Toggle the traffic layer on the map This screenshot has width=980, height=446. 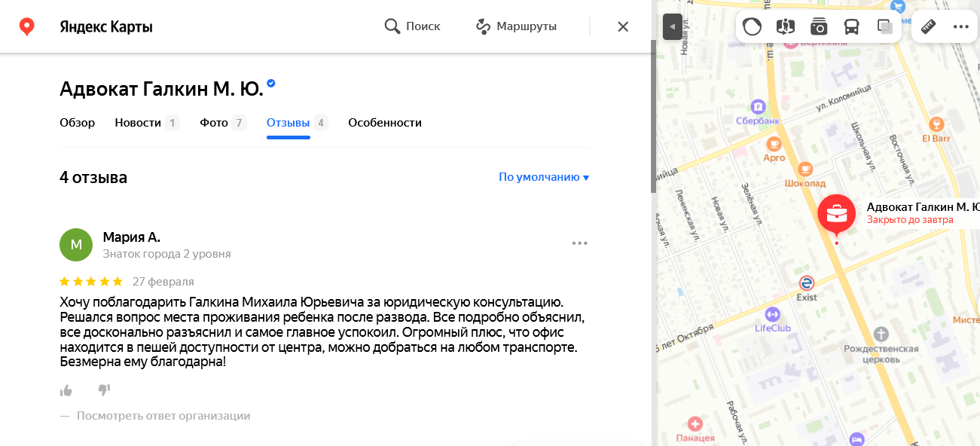[x=752, y=27]
